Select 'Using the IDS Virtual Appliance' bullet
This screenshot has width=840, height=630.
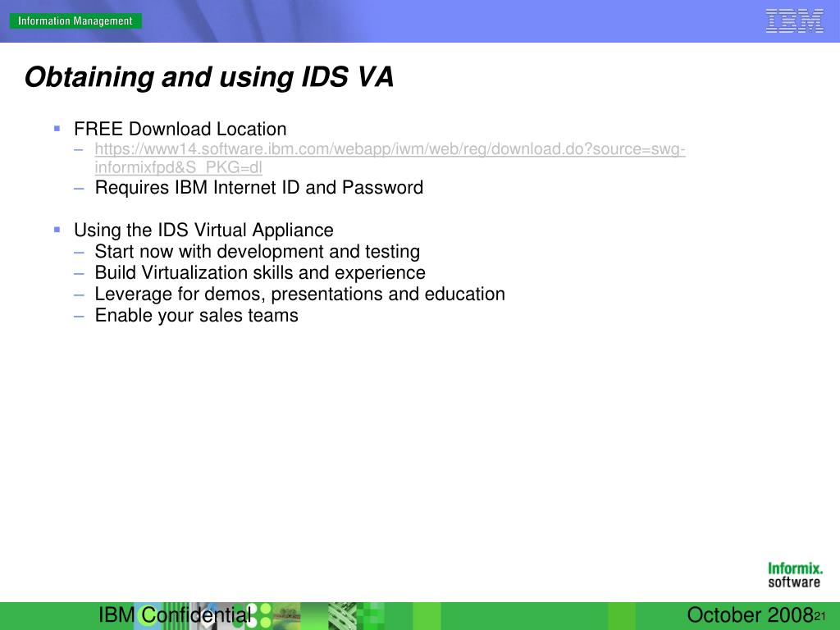point(203,231)
